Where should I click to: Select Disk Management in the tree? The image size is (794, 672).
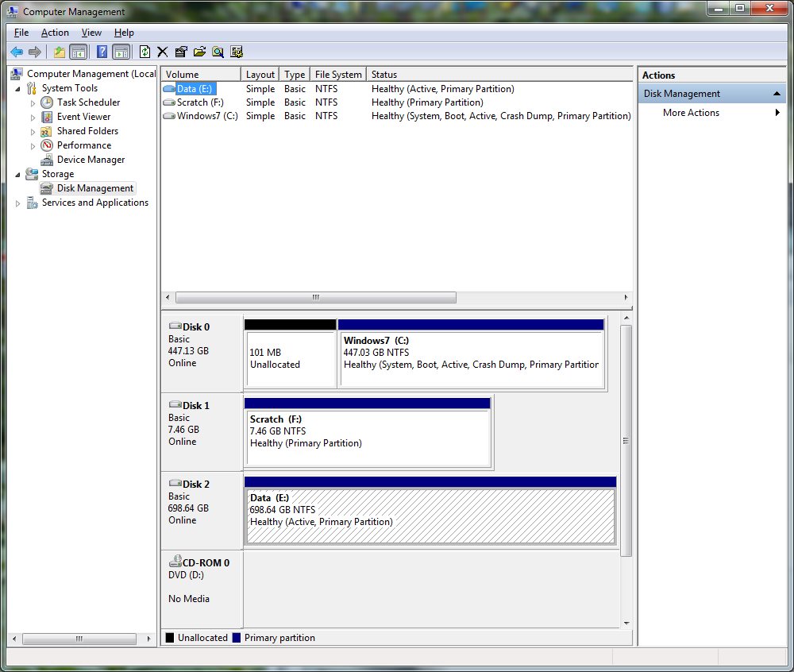click(95, 188)
